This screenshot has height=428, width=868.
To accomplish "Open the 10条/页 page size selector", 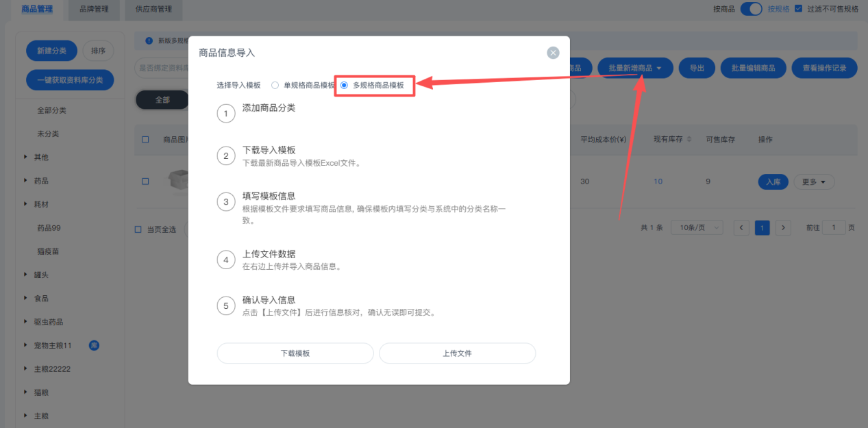I will pos(697,228).
